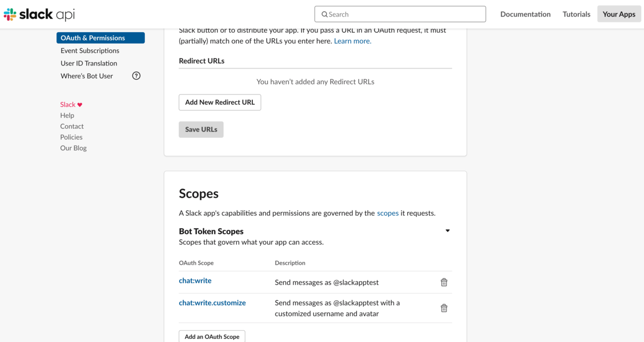Open Event Subscriptions in sidebar
Viewport: 644px width, 342px height.
(x=90, y=50)
